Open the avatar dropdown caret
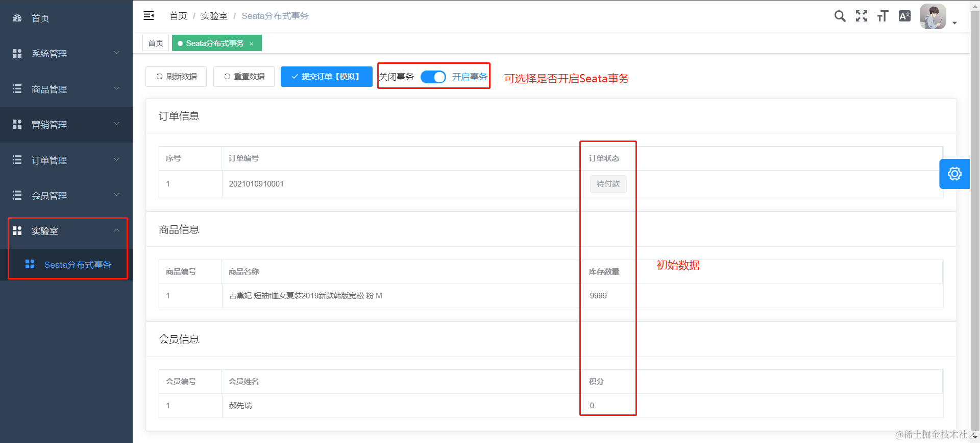The height and width of the screenshot is (443, 980). (954, 23)
